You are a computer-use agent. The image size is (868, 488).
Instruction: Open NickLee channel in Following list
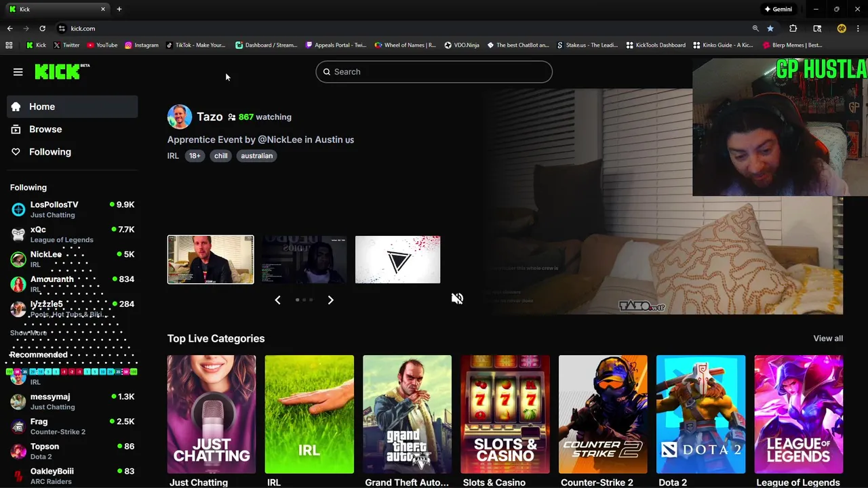[73, 259]
